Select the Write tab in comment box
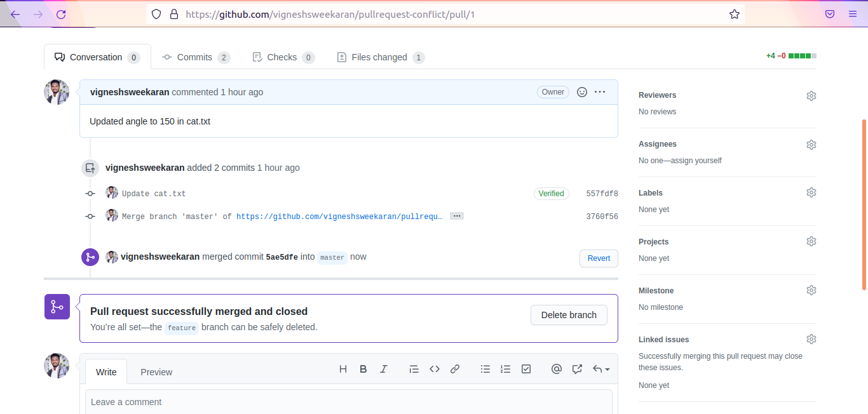The image size is (868, 414). (106, 372)
